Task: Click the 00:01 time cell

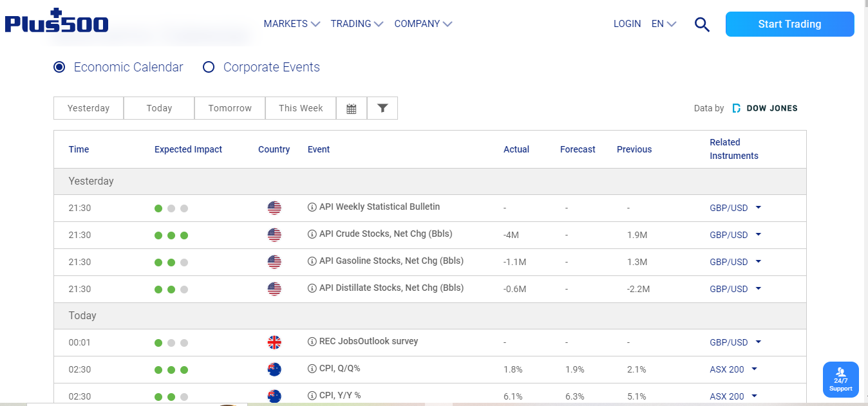Action: click(80, 343)
